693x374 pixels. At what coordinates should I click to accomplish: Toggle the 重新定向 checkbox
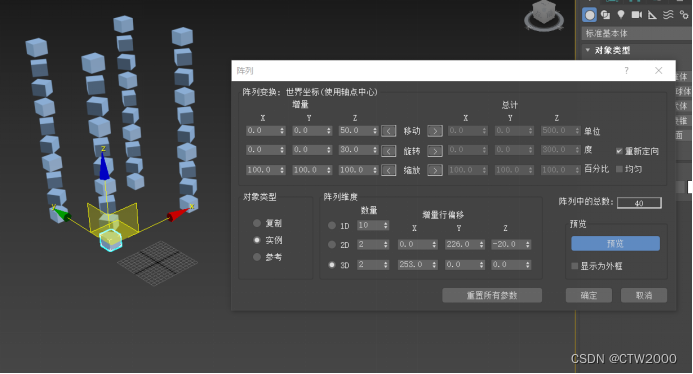point(619,151)
